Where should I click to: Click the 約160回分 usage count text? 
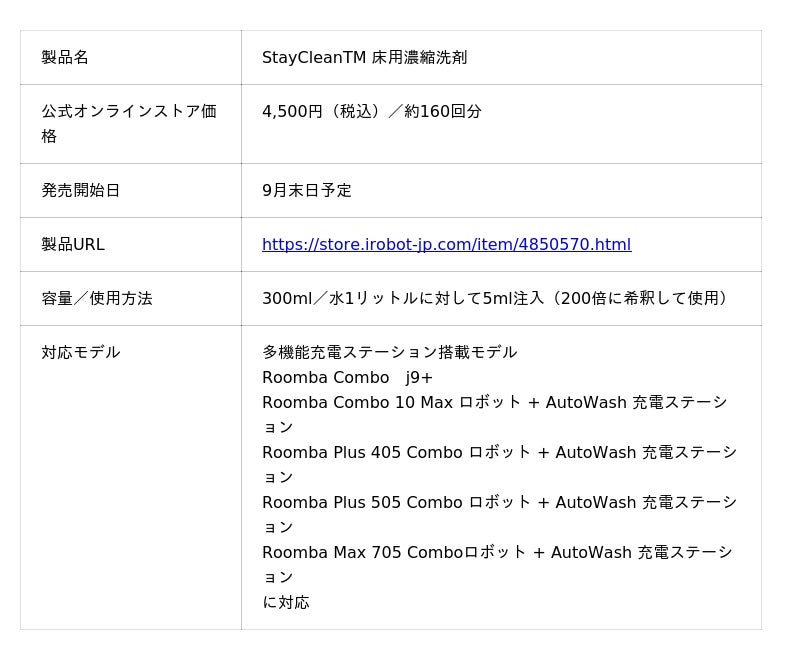coord(443,112)
